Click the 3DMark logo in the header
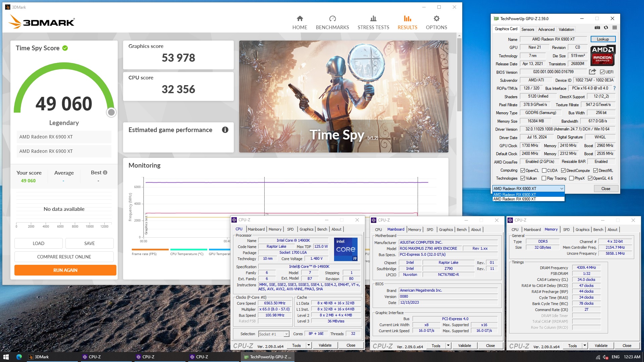 click(42, 22)
